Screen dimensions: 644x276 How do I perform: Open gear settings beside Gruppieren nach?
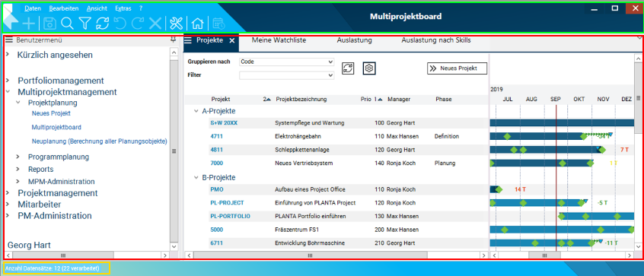[x=369, y=68]
